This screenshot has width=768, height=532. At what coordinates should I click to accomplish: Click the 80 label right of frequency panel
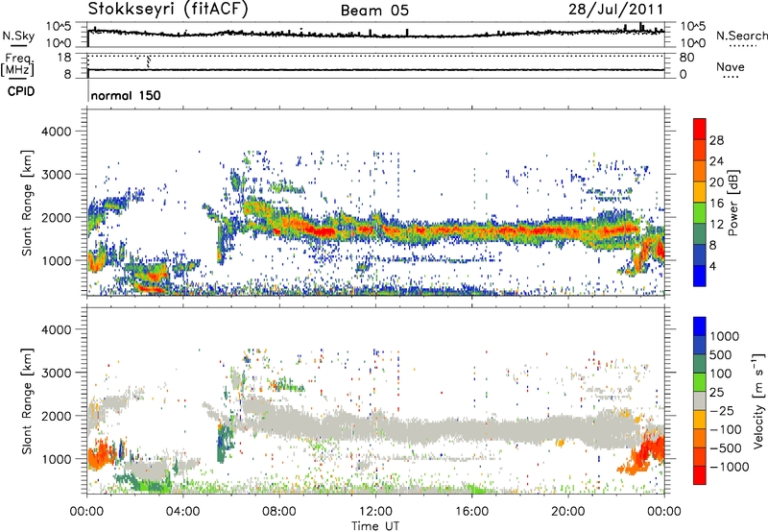click(686, 58)
